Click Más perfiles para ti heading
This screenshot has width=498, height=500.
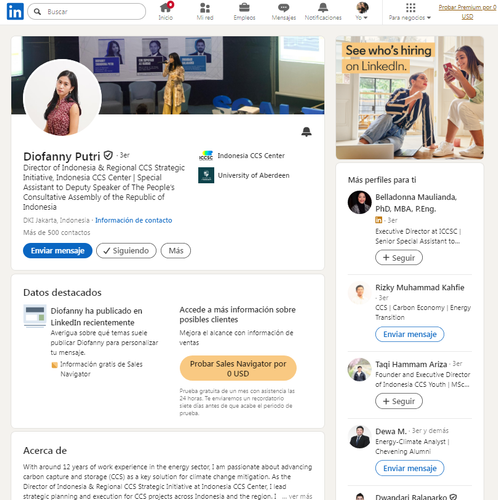tap(382, 180)
